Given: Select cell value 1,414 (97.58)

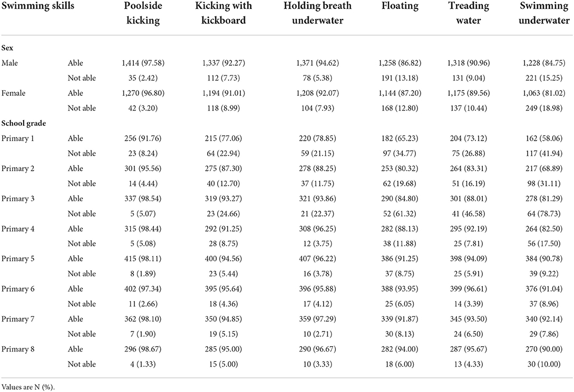Looking at the screenshot, I should 143,63.
